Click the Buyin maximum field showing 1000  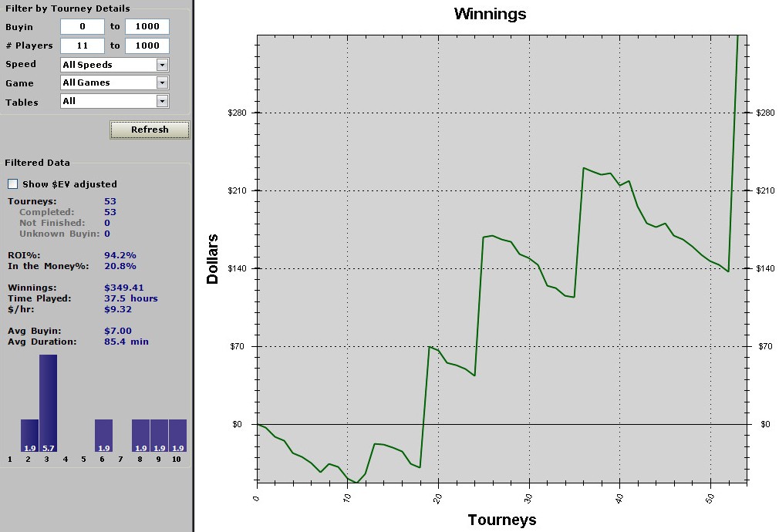[x=147, y=27]
